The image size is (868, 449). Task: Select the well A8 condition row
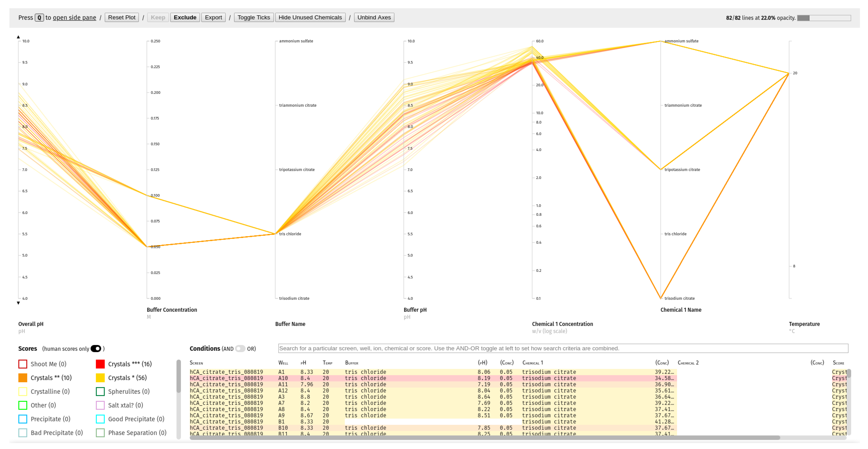518,409
